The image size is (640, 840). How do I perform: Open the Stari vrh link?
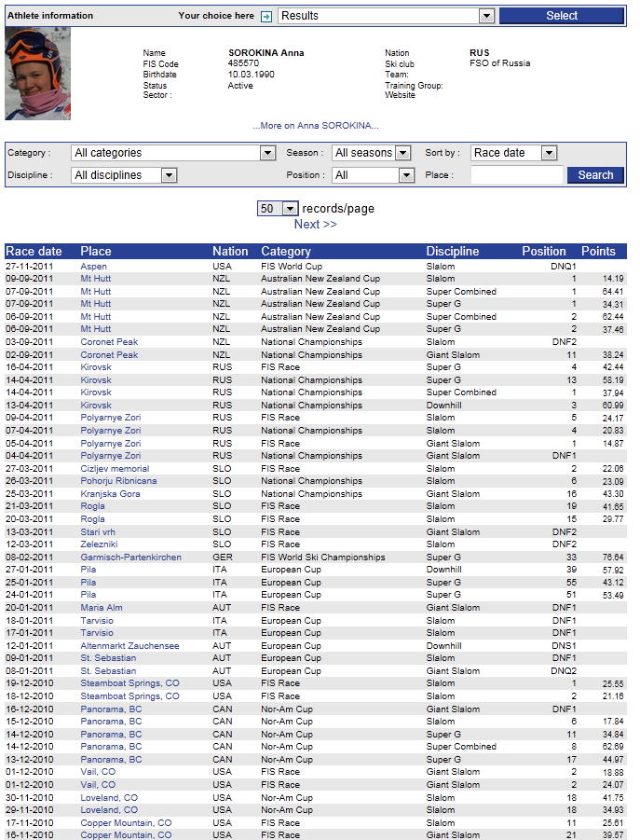coord(98,532)
